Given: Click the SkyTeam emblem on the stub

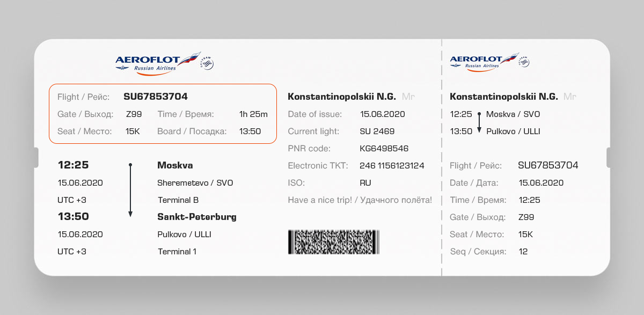Looking at the screenshot, I should click(524, 62).
